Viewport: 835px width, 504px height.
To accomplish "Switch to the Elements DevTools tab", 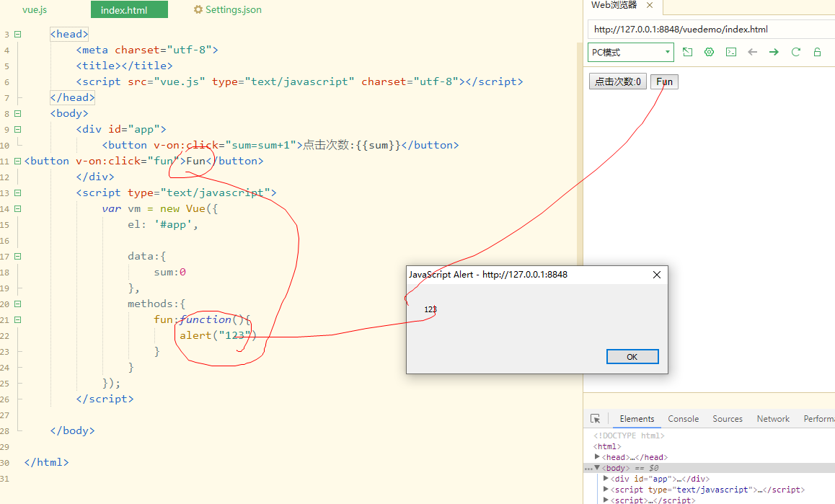I will (x=637, y=419).
